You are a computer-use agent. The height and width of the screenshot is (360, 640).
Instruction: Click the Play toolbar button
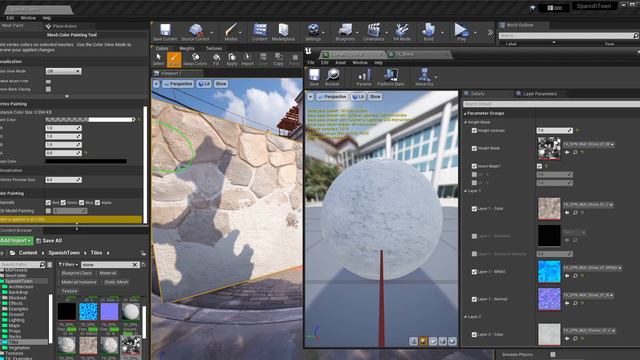pos(461,32)
